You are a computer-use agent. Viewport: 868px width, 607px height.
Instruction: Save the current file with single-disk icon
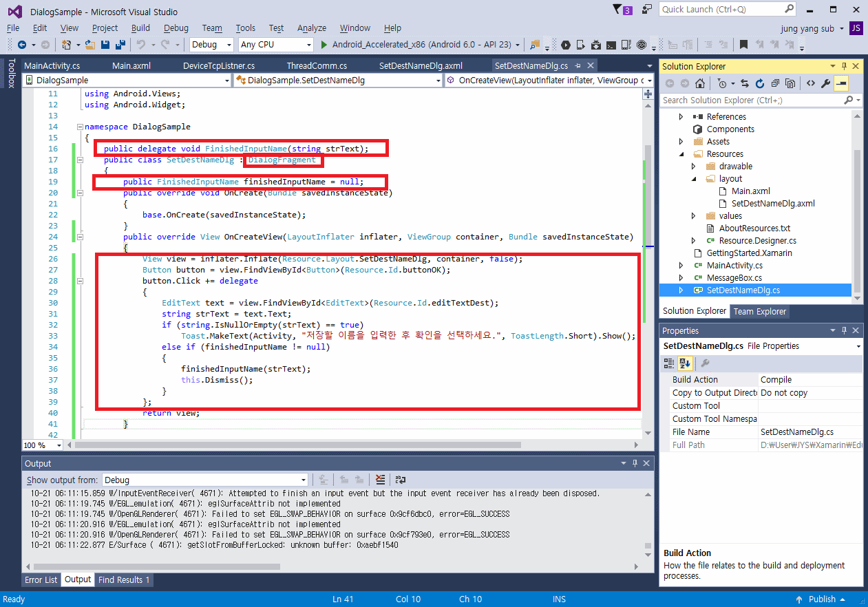coord(105,45)
